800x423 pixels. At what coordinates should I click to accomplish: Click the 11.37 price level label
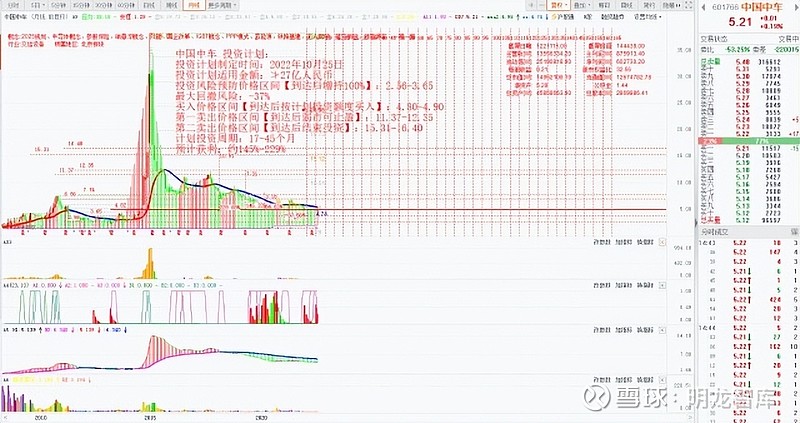[66, 169]
